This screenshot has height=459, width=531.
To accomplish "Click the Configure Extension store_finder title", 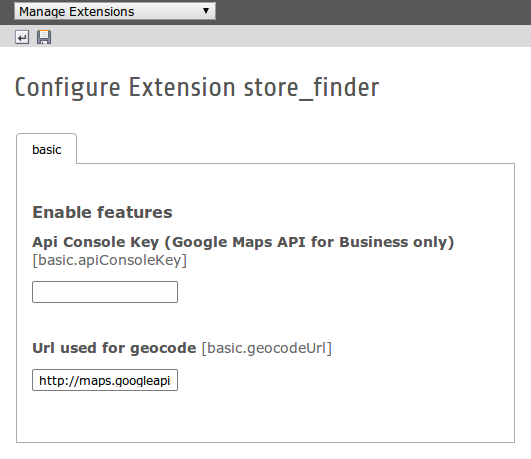I will coord(197,88).
